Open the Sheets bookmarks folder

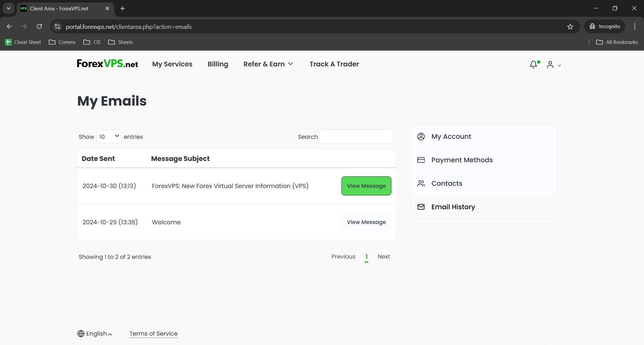click(120, 42)
